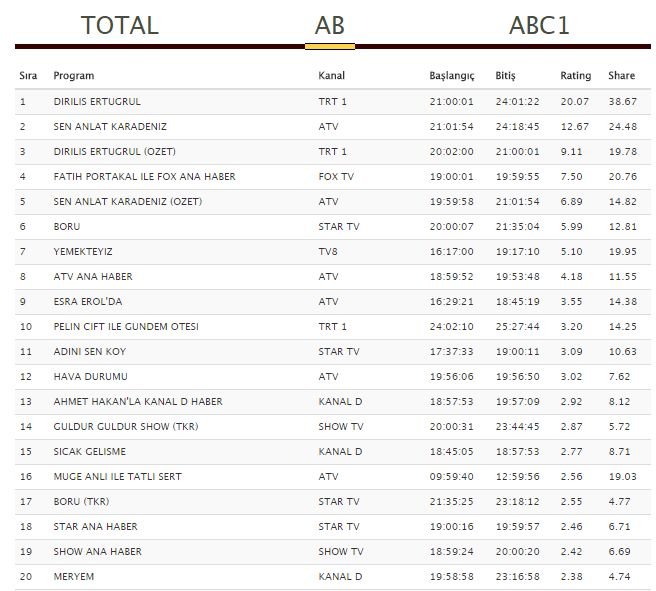Select the MERYEM program in row 20

click(x=74, y=577)
